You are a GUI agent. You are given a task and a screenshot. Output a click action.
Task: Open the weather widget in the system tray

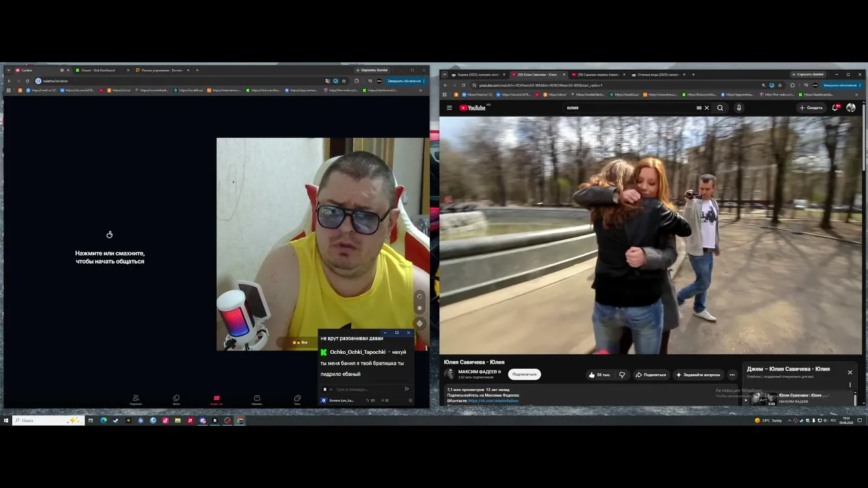(768, 421)
